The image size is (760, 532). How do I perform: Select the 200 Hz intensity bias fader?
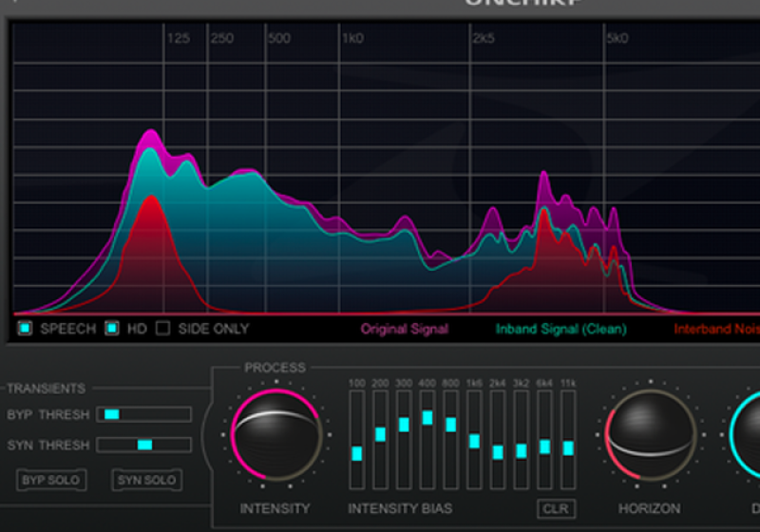tap(380, 434)
